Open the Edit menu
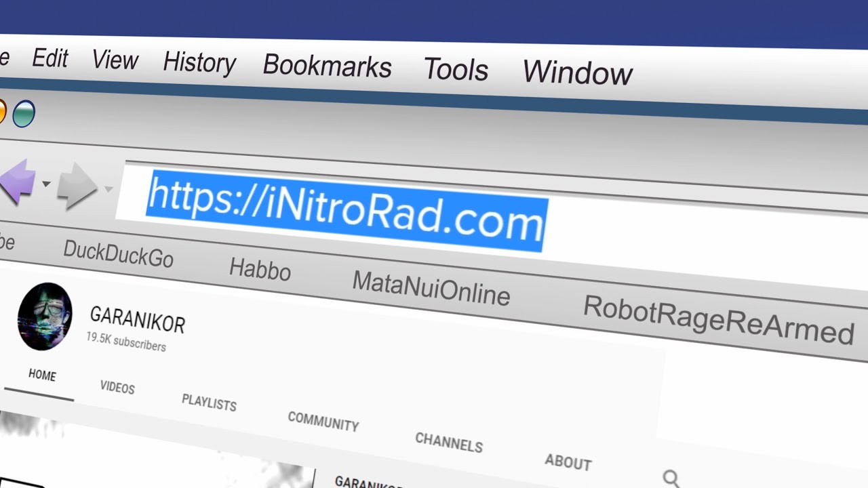 click(50, 58)
